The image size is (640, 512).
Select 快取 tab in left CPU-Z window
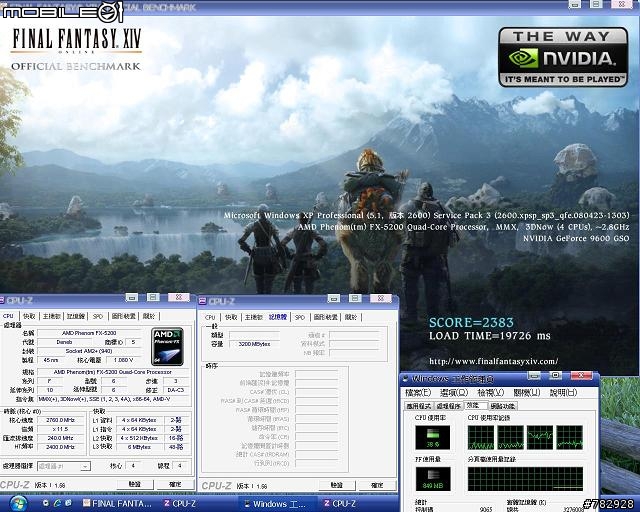(x=29, y=316)
